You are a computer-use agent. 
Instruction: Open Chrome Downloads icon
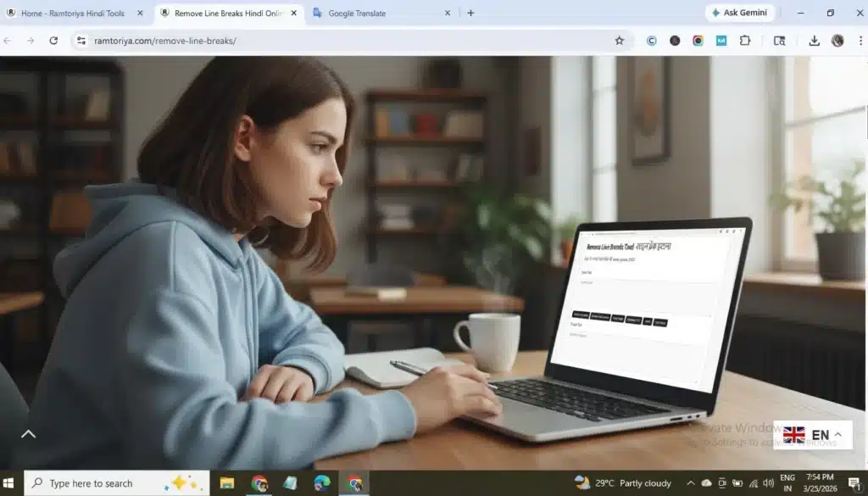[814, 41]
